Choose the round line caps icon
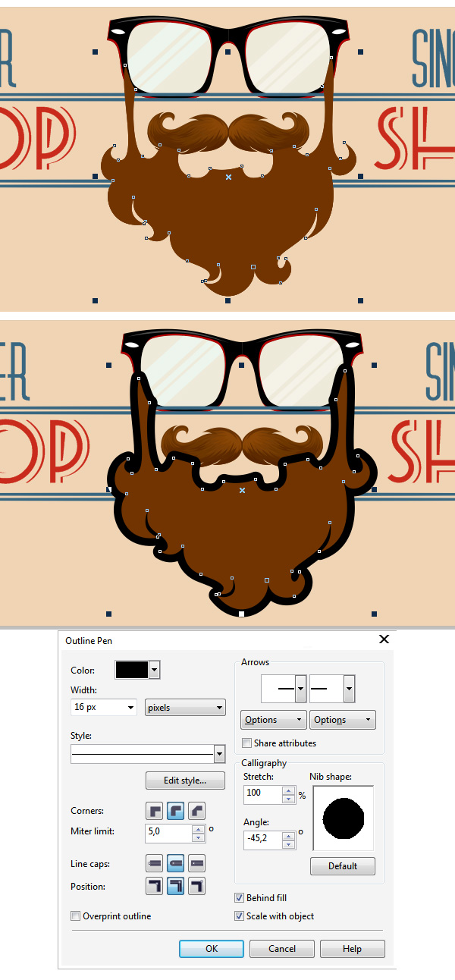This screenshot has height=980, width=455. [176, 863]
